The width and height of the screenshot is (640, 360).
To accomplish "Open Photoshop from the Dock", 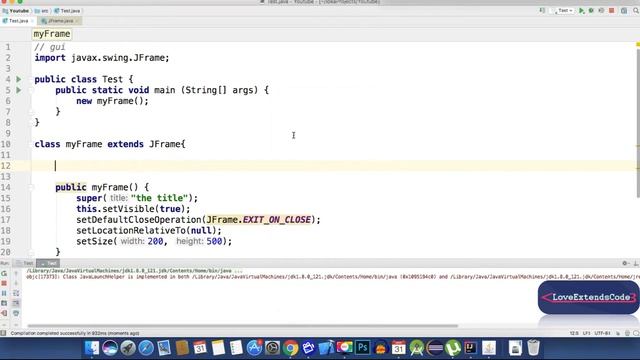I will (362, 348).
